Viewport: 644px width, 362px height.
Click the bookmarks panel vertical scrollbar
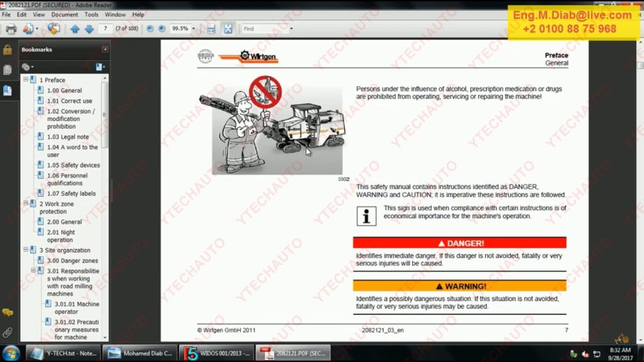(x=105, y=189)
